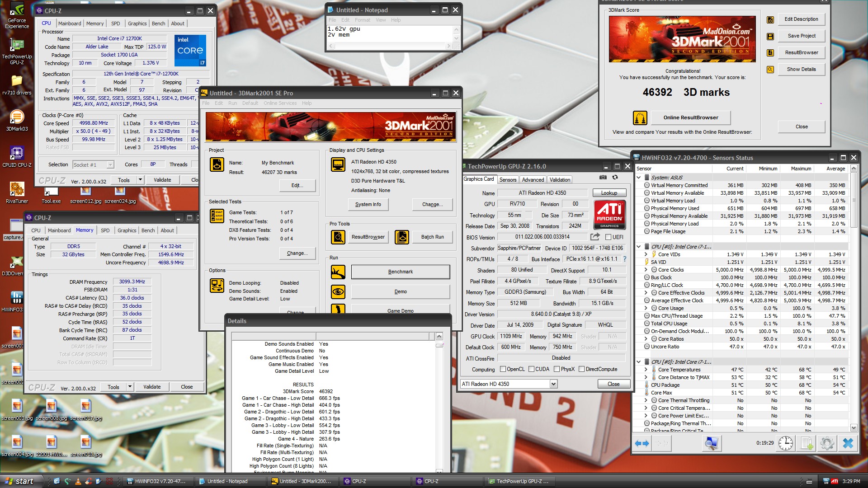Open the TechPowerUp GPU-Z desktop icon

pos(17,52)
